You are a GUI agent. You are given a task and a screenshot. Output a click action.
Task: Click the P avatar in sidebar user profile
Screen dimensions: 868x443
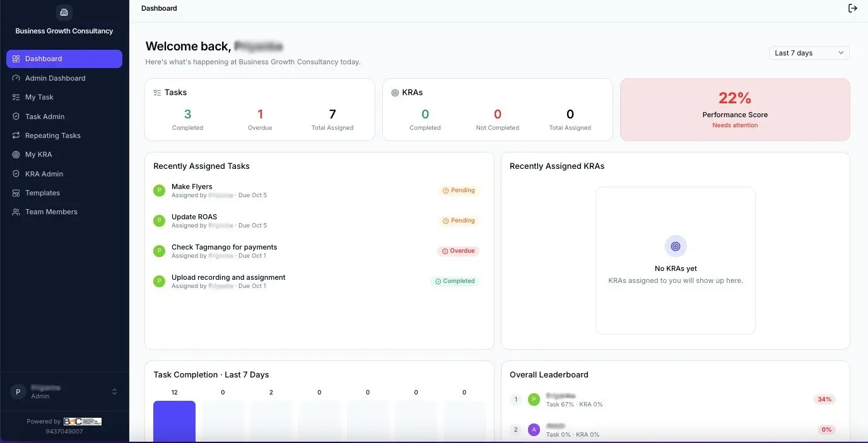click(18, 391)
